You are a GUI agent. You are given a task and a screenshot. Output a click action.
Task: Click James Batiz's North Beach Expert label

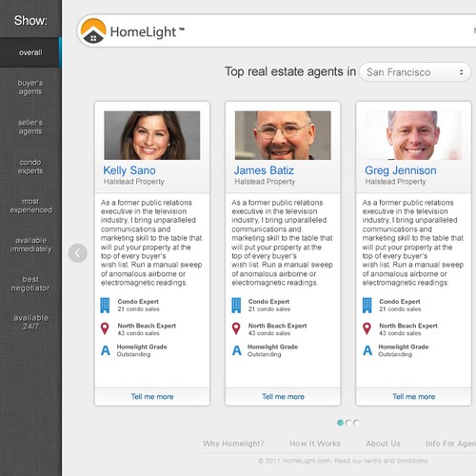tap(277, 326)
